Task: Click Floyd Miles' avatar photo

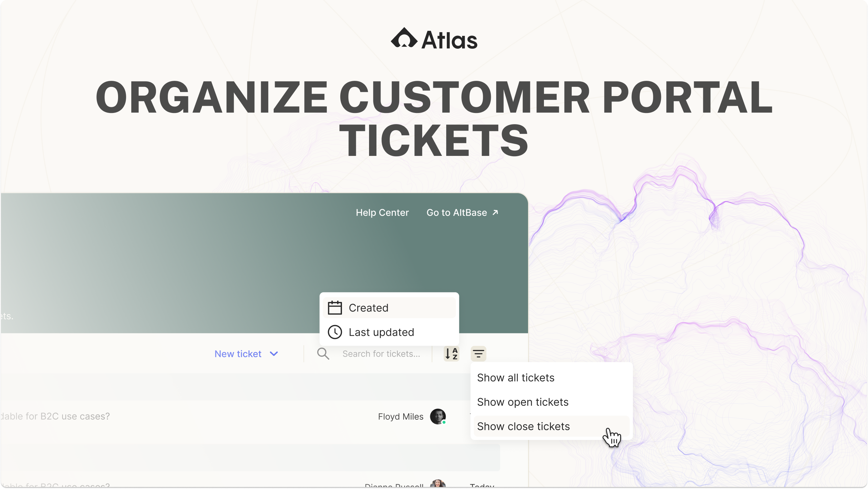Action: tap(438, 416)
